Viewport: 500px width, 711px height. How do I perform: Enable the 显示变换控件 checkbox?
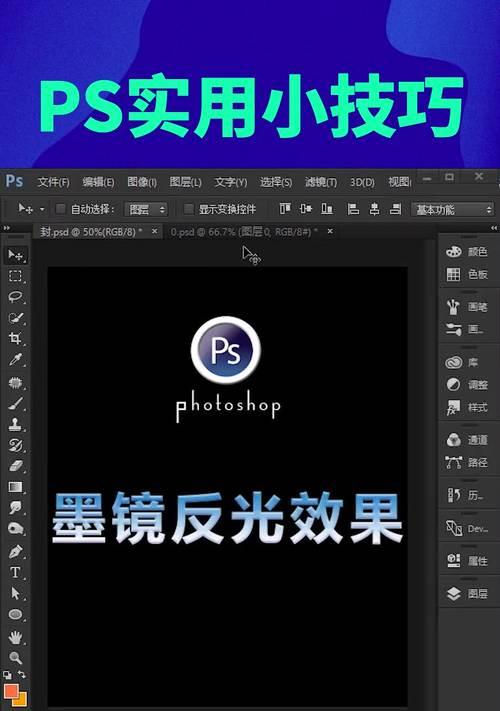click(189, 209)
